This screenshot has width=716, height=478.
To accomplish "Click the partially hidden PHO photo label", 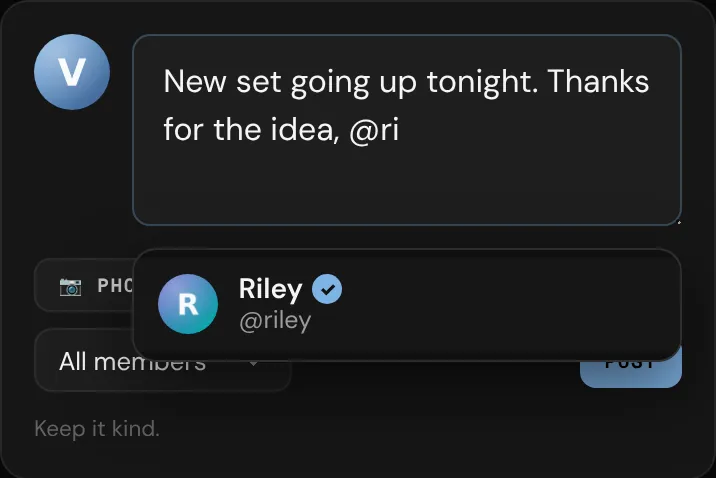I will [115, 286].
